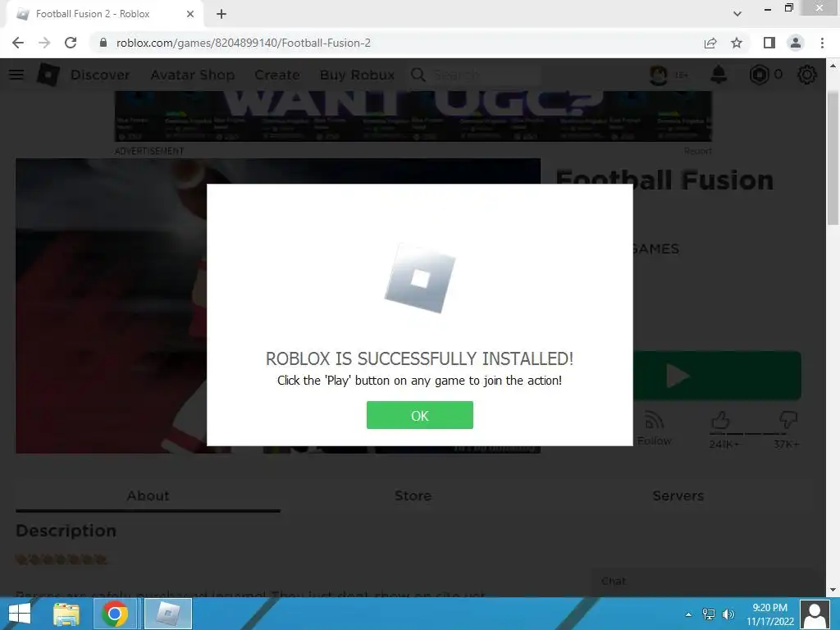The image size is (840, 630).
Task: Go back using the browser back arrow
Action: (18, 43)
